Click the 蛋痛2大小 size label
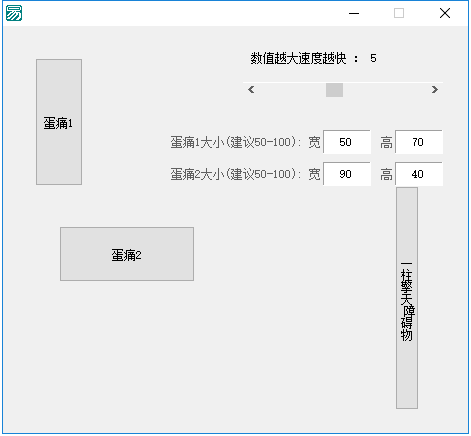The width and height of the screenshot is (471, 436). (235, 174)
